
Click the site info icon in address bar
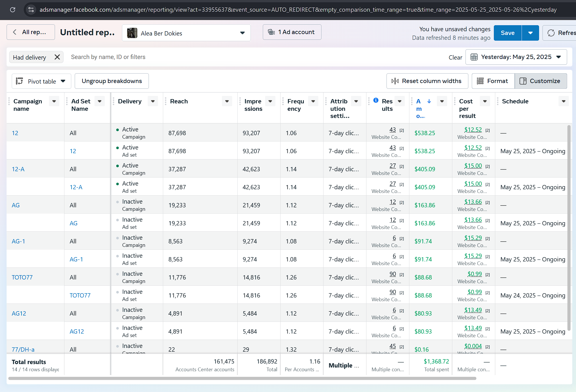coord(31,10)
